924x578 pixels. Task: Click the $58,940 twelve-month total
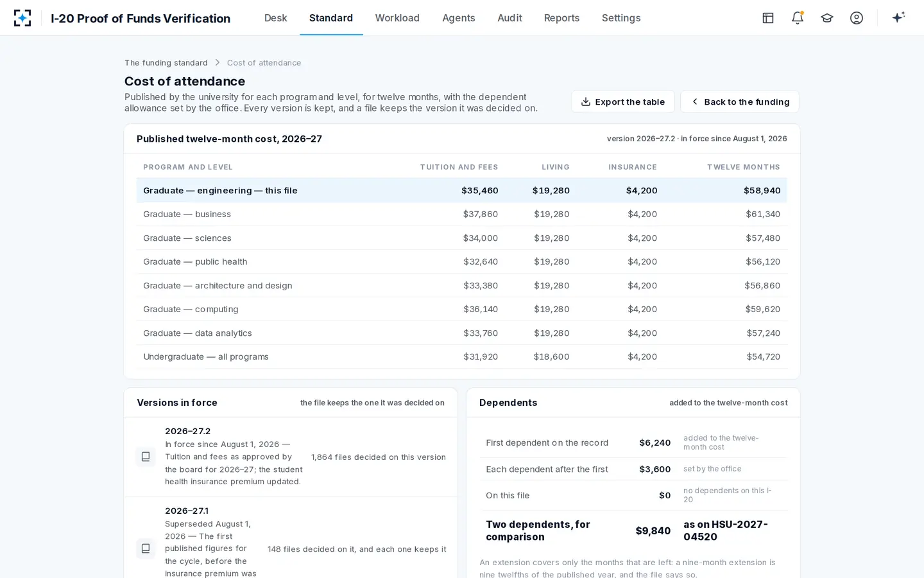[x=762, y=191]
